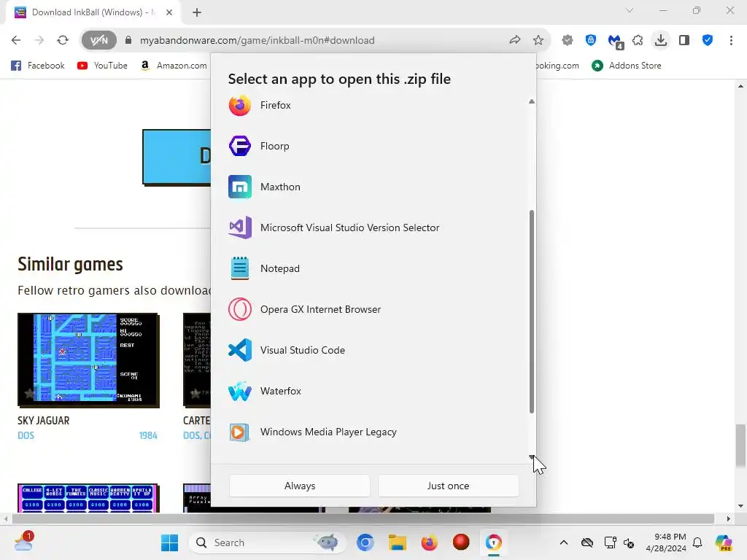
Task: Open the Sky Jaguar game thumbnail
Action: tap(88, 360)
